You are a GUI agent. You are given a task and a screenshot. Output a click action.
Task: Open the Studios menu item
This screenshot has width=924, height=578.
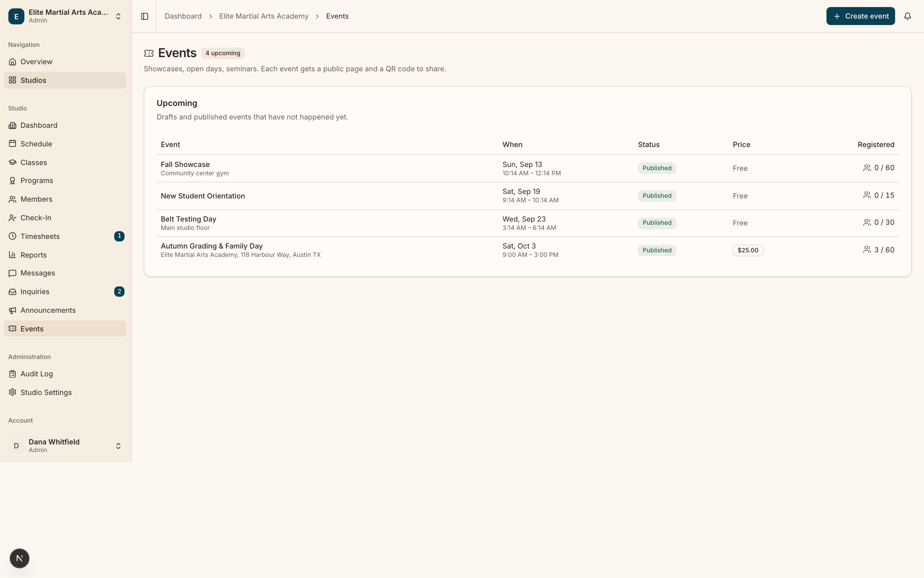click(65, 80)
